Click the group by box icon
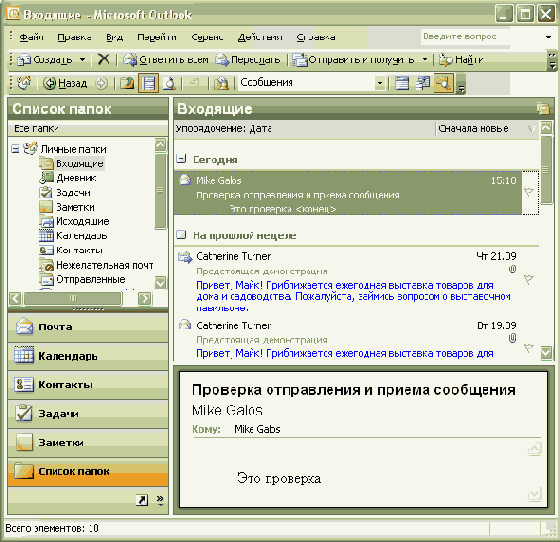The height and width of the screenshot is (542, 560). 402,83
